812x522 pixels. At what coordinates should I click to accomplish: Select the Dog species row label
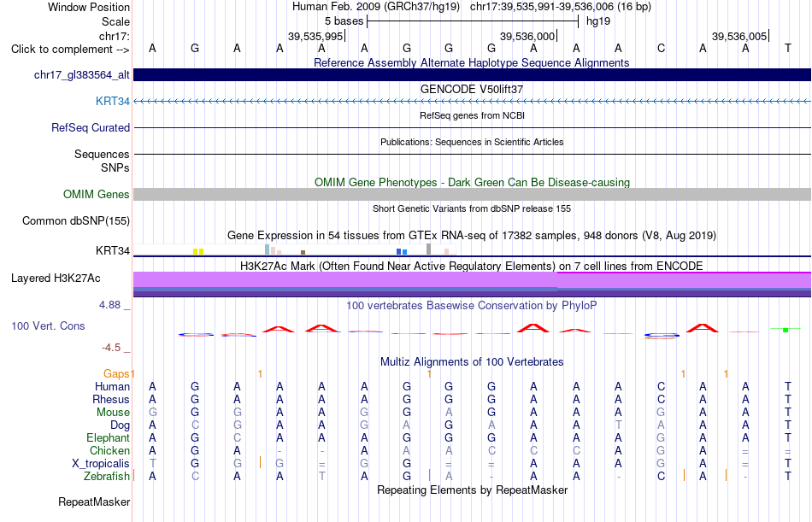pos(120,425)
